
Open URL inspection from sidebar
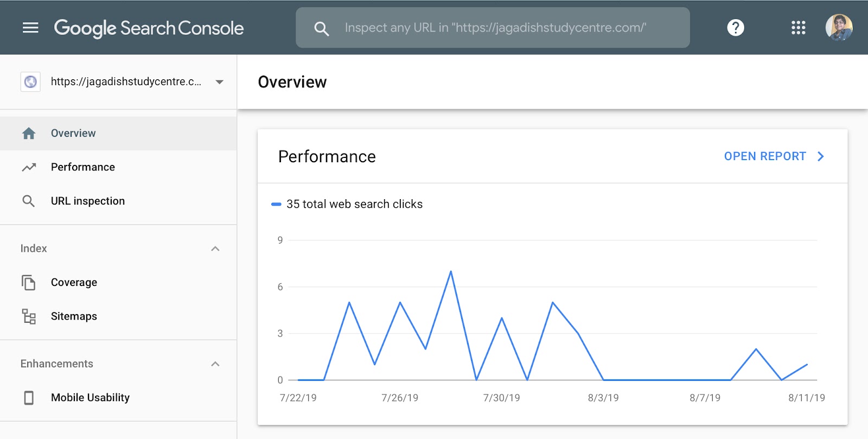click(87, 201)
